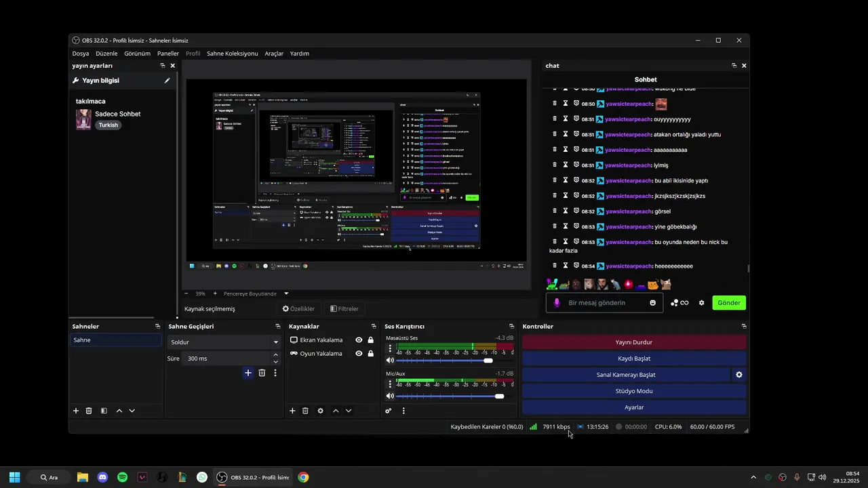Zoom in preview with plus button

point(215,293)
